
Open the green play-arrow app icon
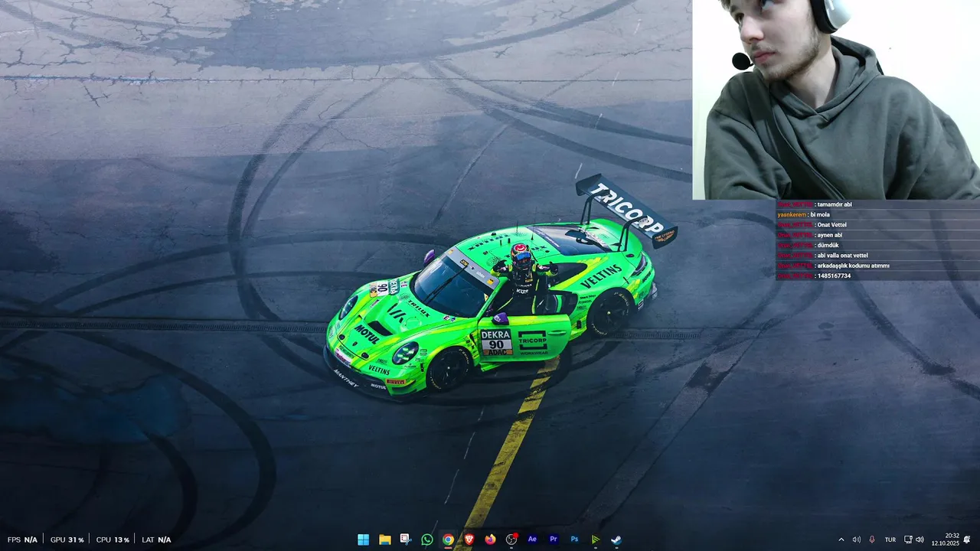[x=596, y=540]
